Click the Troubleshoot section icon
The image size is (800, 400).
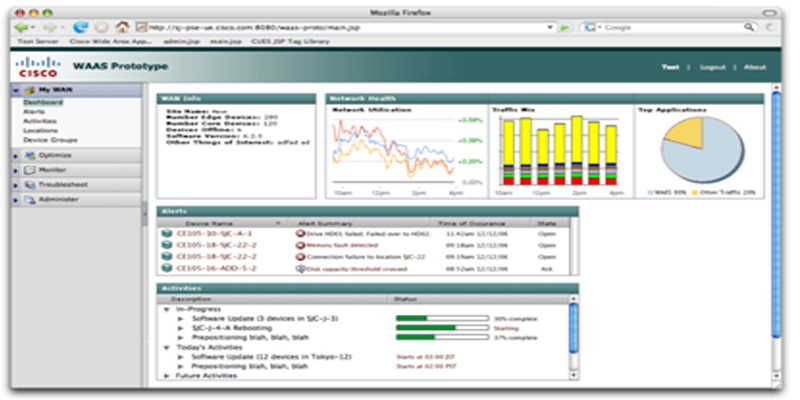(30, 185)
